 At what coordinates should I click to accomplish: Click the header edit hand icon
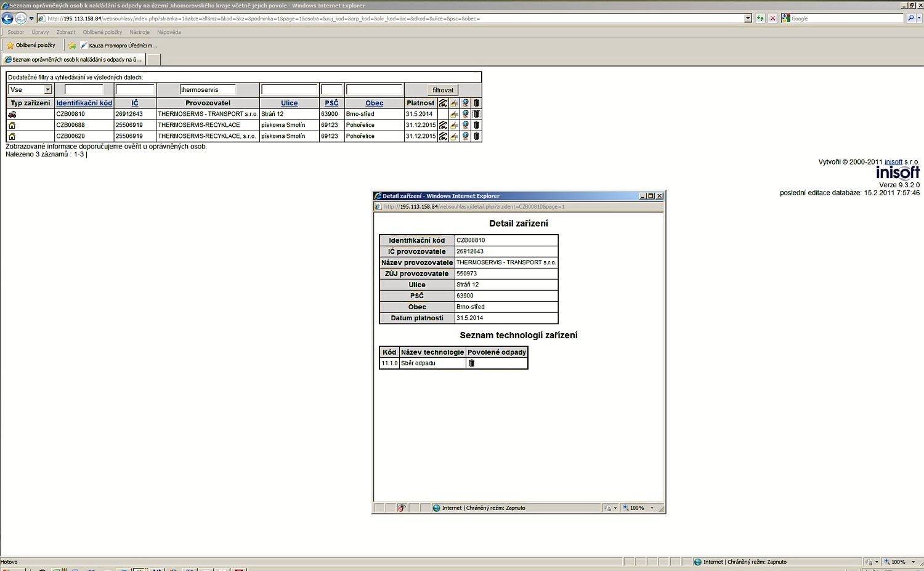click(454, 103)
